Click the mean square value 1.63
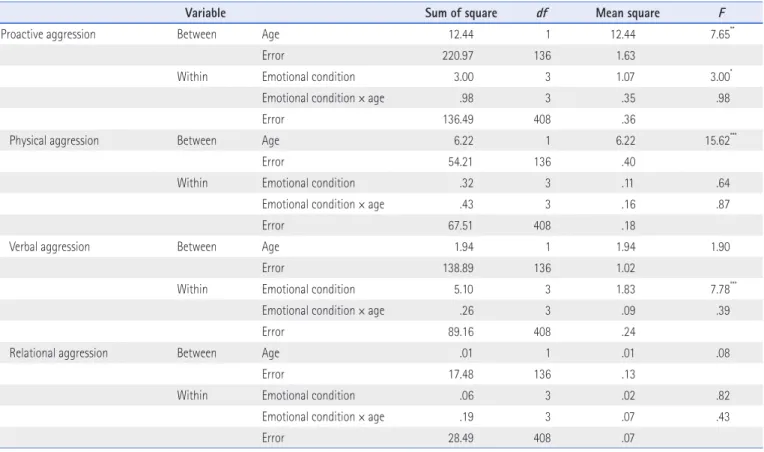This screenshot has height=452, width=764. click(x=625, y=56)
